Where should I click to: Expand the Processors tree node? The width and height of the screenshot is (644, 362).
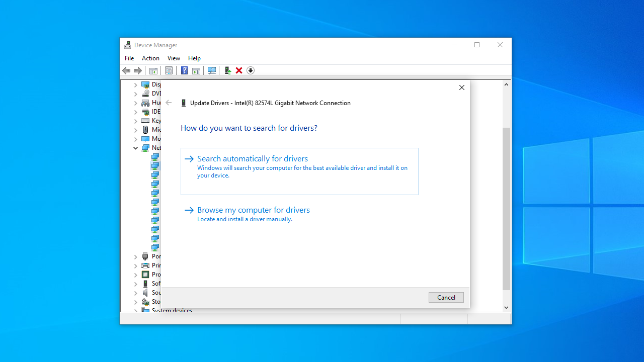(x=135, y=275)
